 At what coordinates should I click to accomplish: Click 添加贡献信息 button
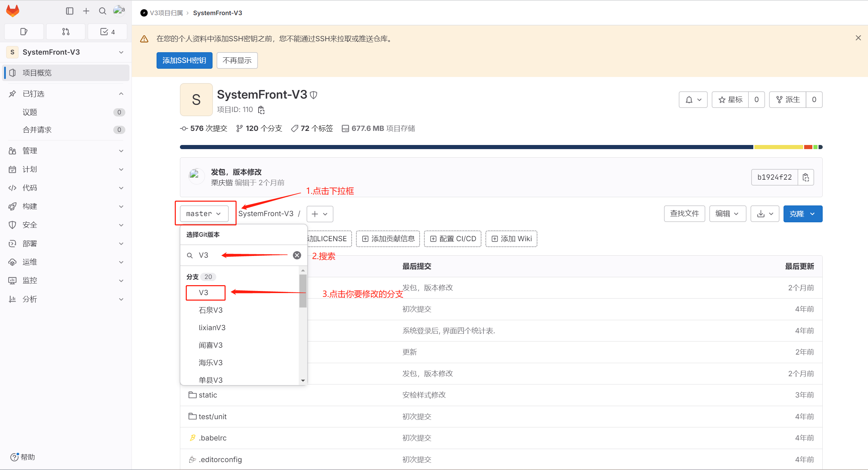(388, 239)
